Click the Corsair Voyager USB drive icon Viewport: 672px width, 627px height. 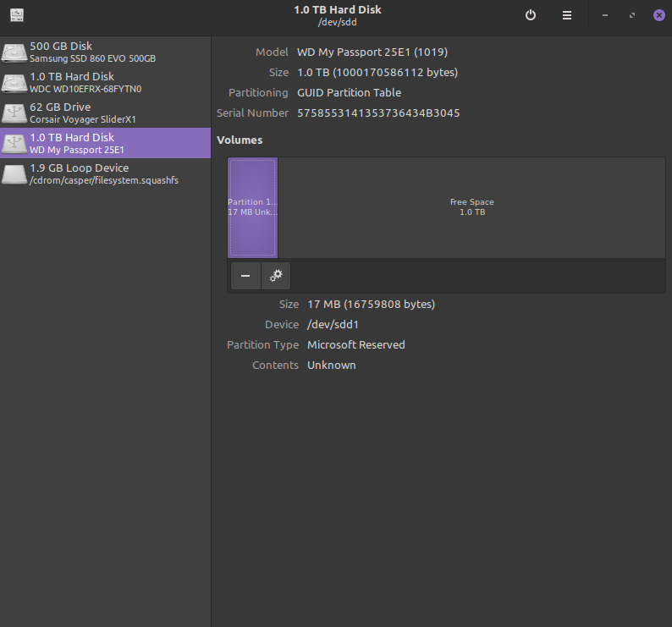tap(14, 113)
